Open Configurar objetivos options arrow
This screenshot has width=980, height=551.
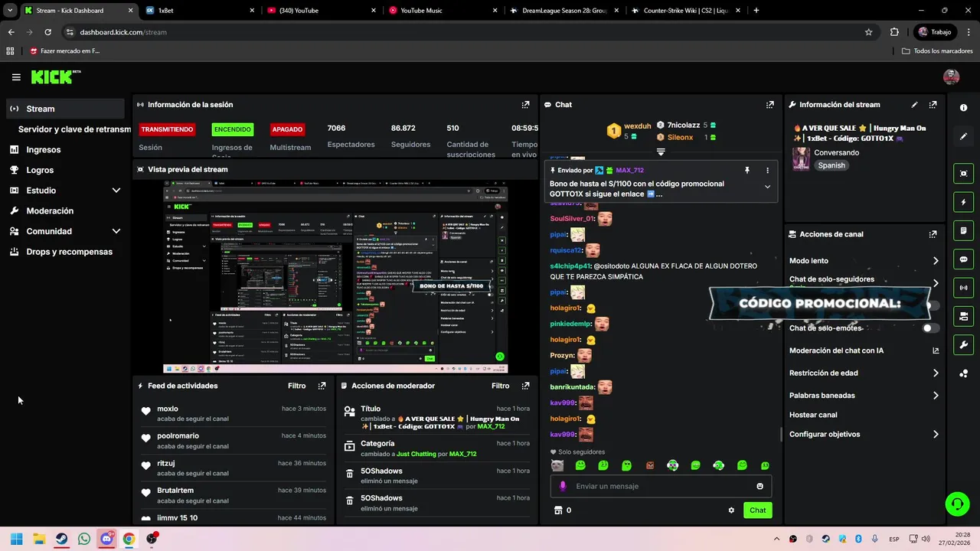[936, 435]
